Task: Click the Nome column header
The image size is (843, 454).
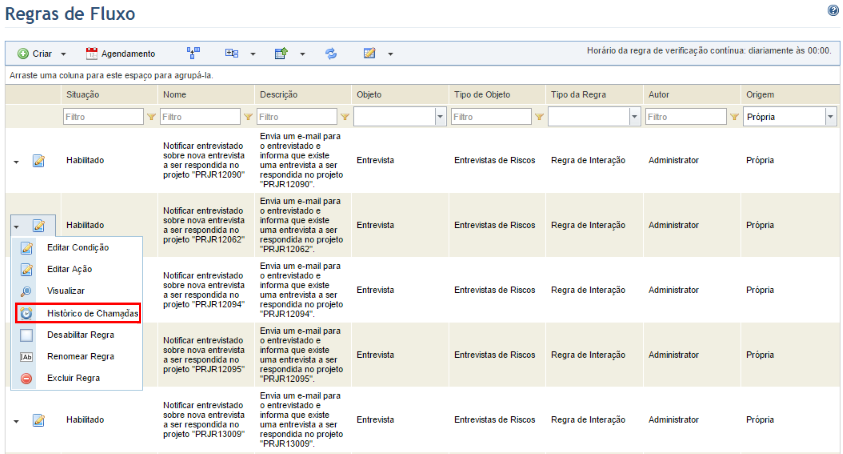Action: (206, 95)
